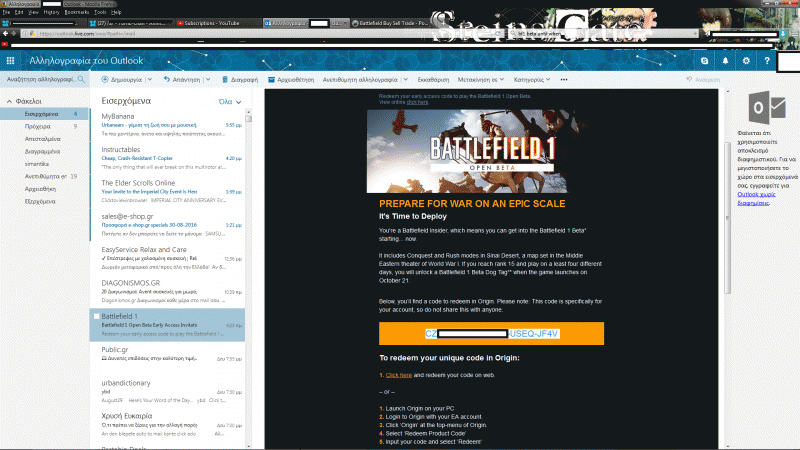Click 'click here' view online link
Screen dimensions: 800x450
(x=417, y=102)
